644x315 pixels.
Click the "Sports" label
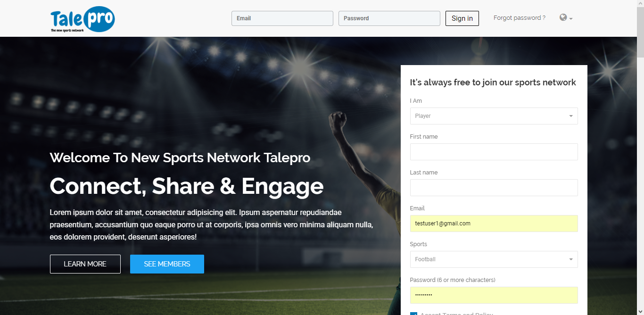(419, 244)
